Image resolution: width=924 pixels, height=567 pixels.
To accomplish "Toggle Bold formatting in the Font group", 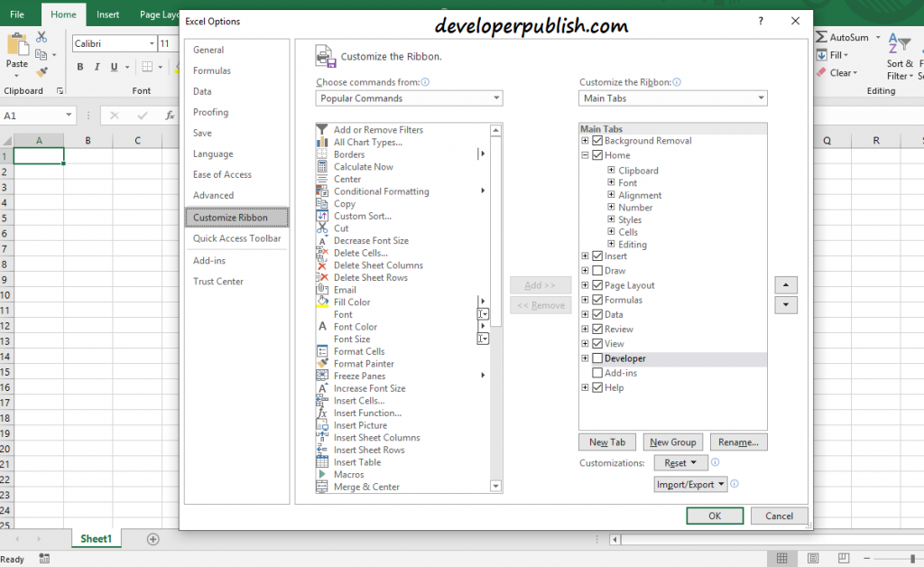I will (79, 67).
